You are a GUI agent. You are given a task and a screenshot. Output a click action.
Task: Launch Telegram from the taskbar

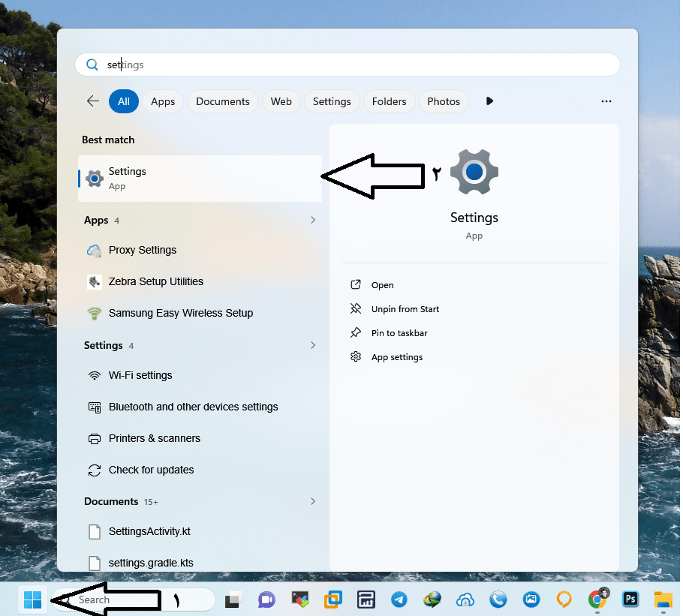pyautogui.click(x=399, y=599)
